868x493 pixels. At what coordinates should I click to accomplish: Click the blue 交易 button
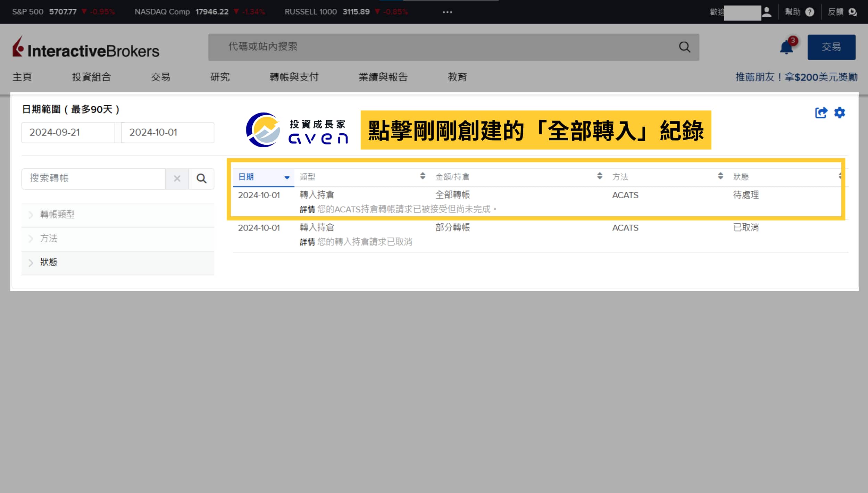click(x=831, y=47)
